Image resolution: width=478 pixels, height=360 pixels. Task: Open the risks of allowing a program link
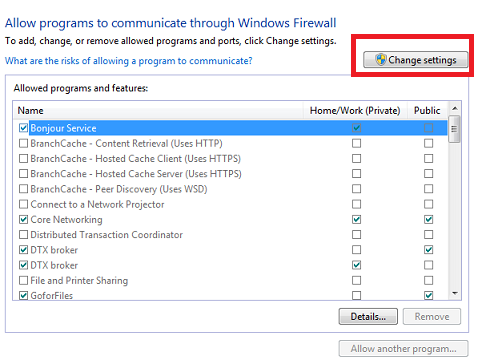(129, 61)
